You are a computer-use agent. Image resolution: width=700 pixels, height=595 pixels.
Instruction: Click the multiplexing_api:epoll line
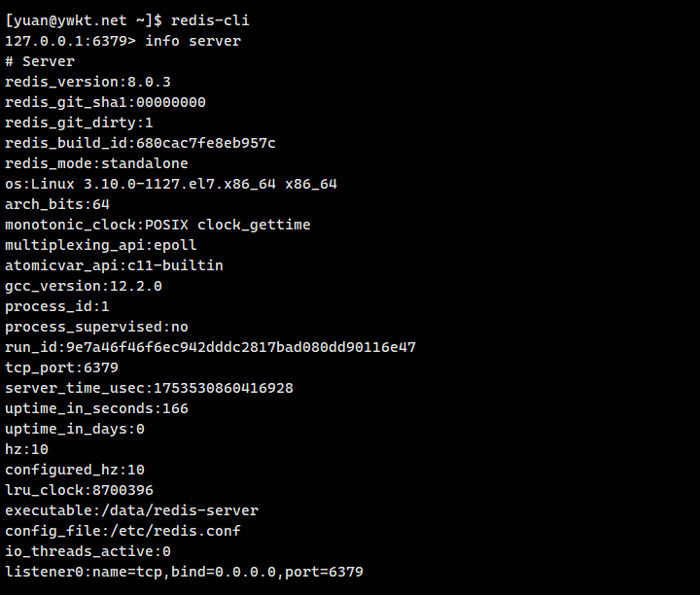click(101, 245)
